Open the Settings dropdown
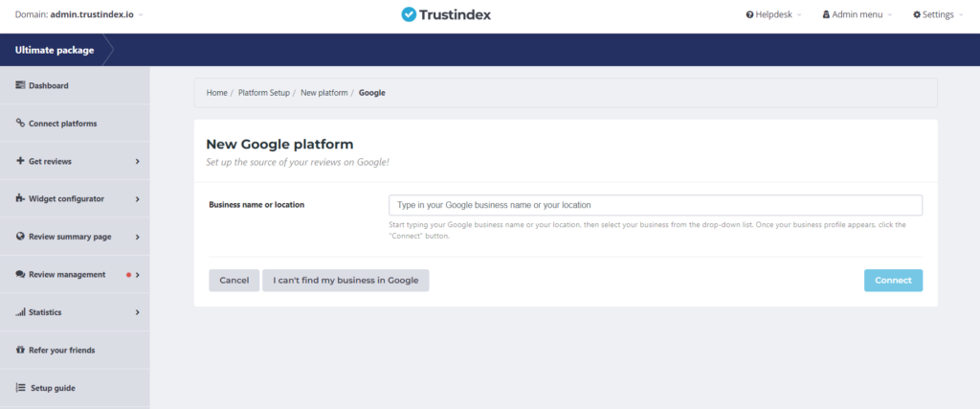980x409 pixels. (x=938, y=15)
